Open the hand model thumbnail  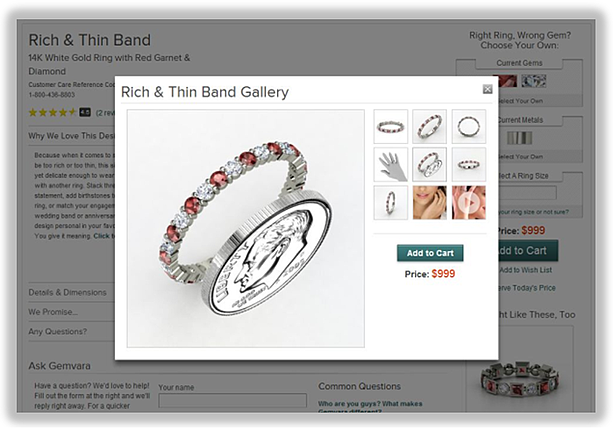coord(391,164)
